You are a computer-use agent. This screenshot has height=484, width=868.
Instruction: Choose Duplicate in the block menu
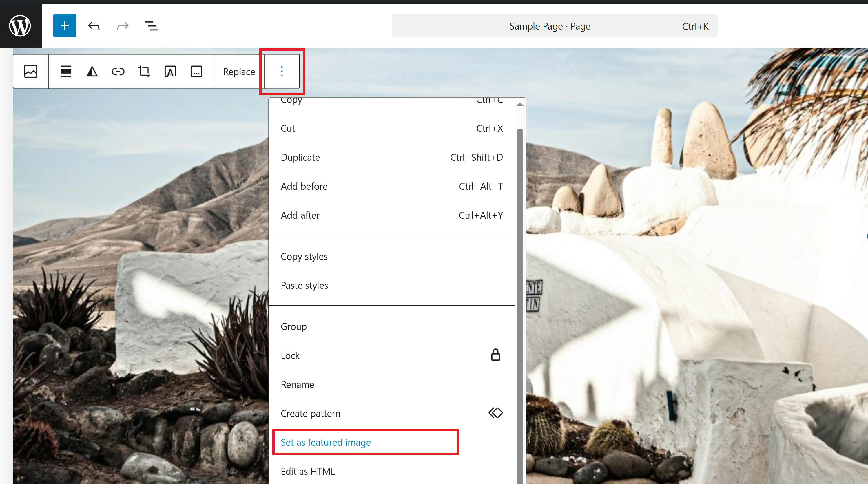pos(391,157)
